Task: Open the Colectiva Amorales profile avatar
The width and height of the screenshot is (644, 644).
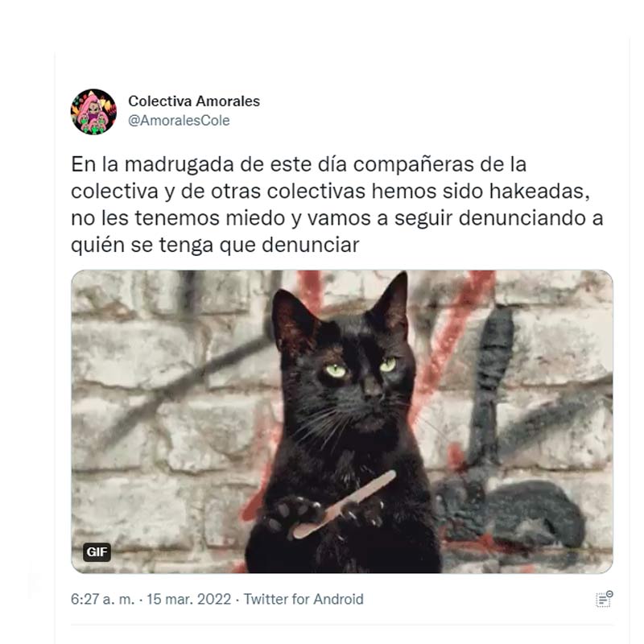Action: (x=93, y=112)
